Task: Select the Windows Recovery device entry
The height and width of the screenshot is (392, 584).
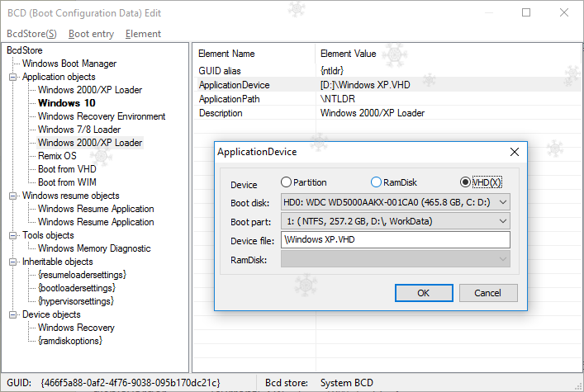Action: coord(76,328)
